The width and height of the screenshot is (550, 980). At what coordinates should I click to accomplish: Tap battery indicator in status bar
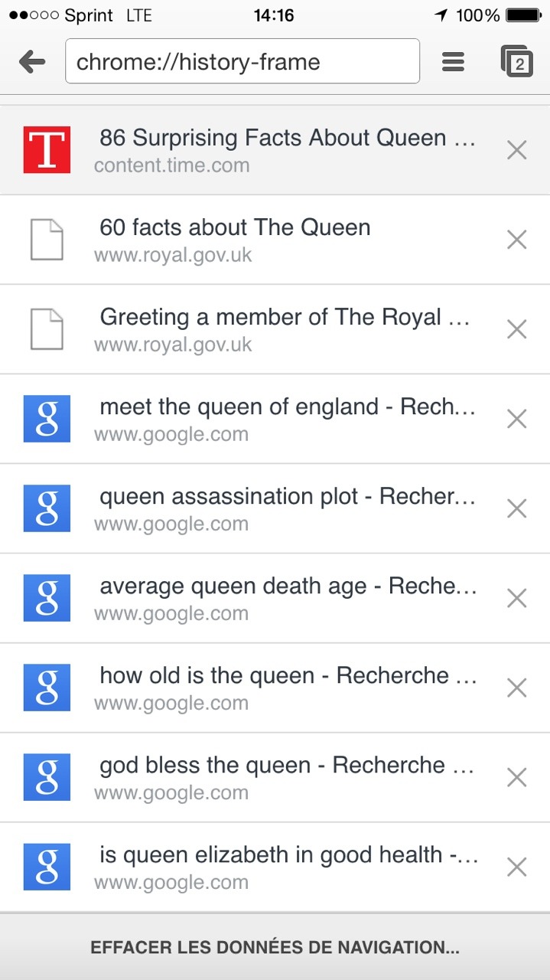(523, 15)
